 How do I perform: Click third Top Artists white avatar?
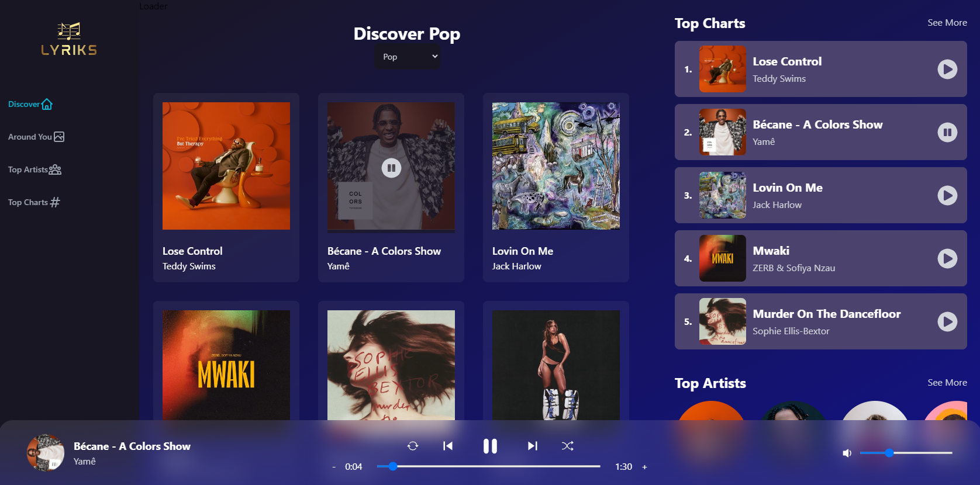click(x=875, y=411)
